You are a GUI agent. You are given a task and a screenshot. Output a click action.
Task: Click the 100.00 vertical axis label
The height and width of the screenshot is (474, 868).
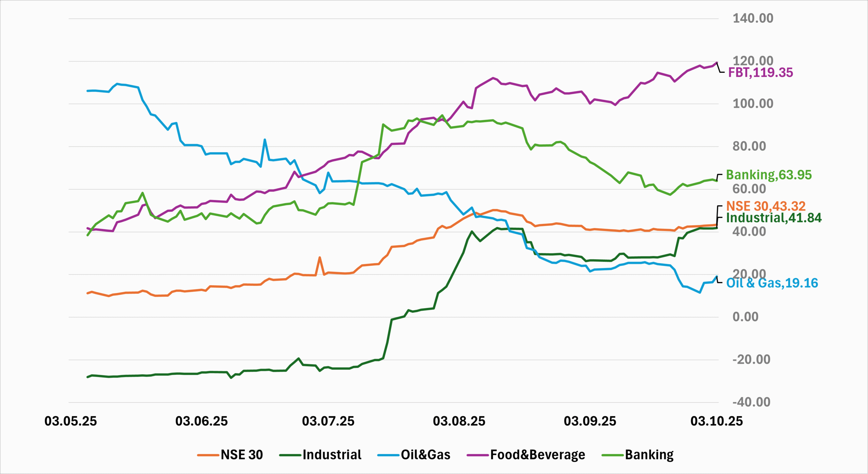point(753,103)
